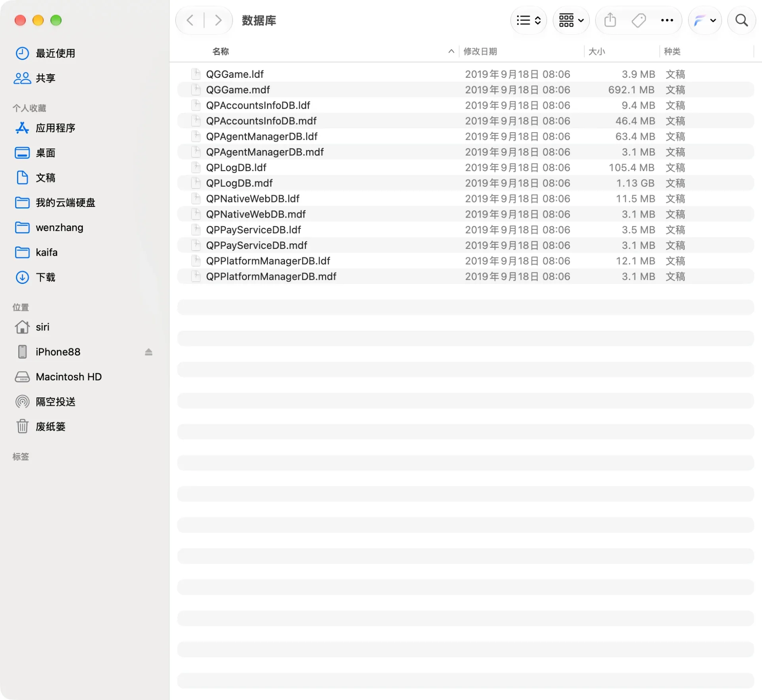762x700 pixels.
Task: Open the three-dot More actions menu
Action: [x=667, y=20]
